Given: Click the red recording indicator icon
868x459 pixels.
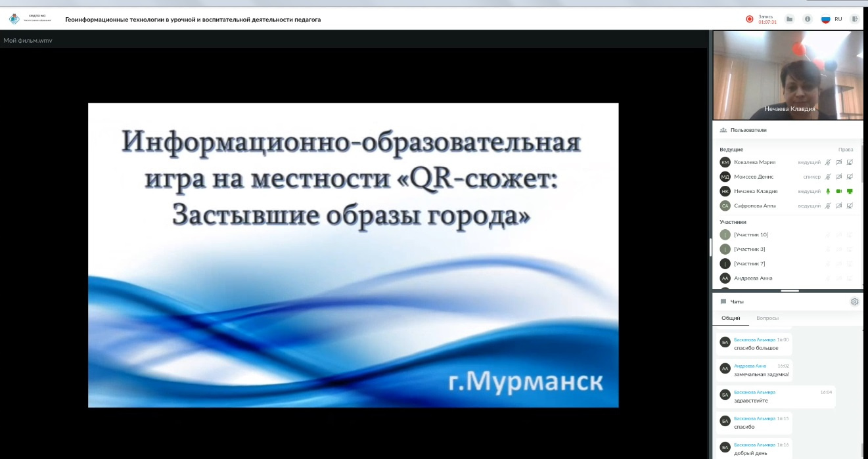Looking at the screenshot, I should [x=749, y=19].
